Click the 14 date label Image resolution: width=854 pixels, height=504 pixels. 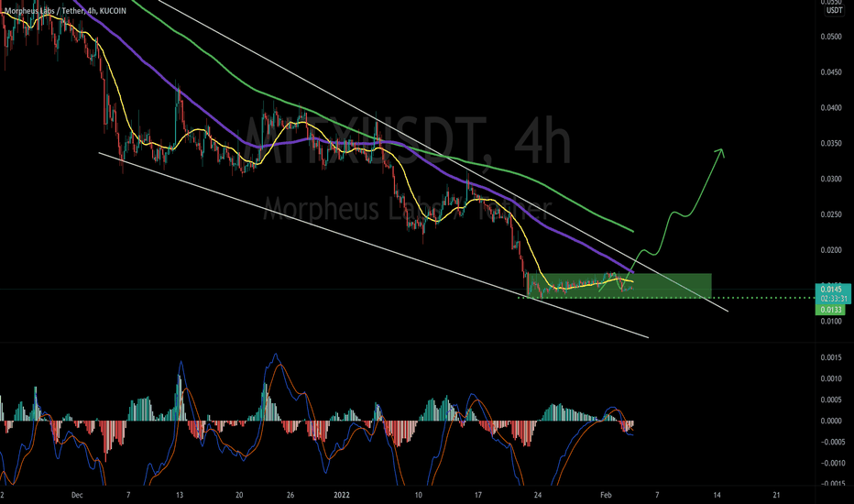point(717,495)
